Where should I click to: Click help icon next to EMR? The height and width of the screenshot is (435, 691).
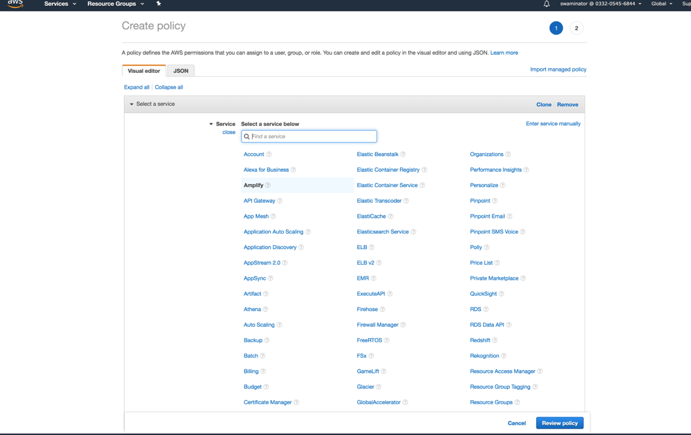pyautogui.click(x=373, y=278)
